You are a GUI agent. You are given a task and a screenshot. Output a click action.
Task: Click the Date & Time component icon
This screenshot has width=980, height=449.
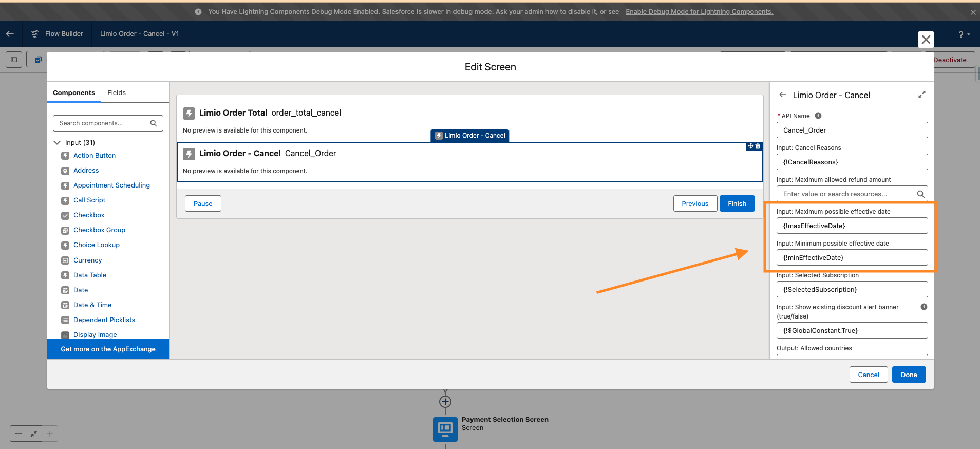(x=65, y=305)
